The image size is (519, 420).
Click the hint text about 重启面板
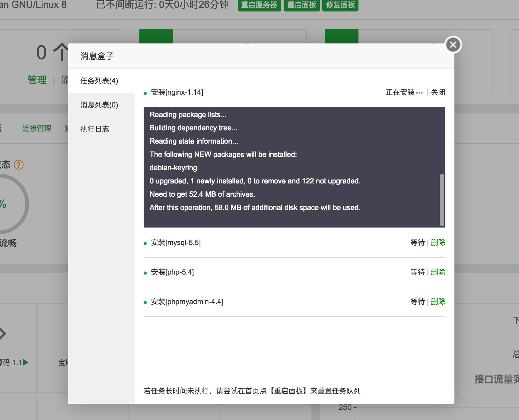click(252, 391)
